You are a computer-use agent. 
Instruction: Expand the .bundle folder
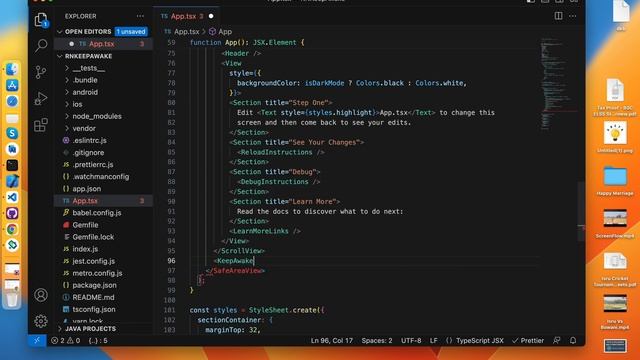(x=85, y=80)
